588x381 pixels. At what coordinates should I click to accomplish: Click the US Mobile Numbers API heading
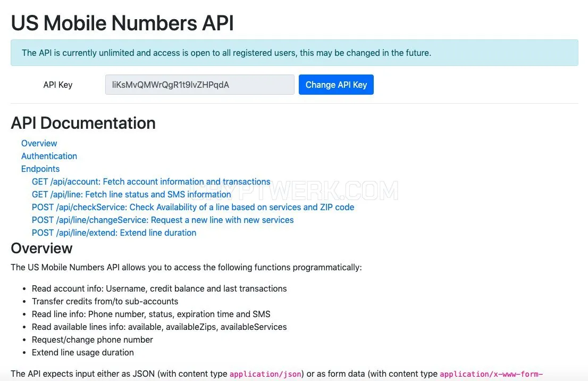pos(122,23)
